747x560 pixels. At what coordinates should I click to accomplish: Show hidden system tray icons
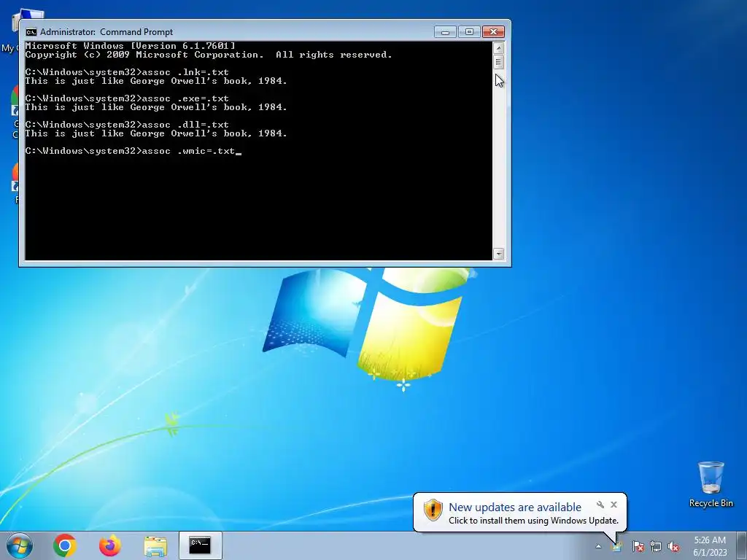coord(598,547)
